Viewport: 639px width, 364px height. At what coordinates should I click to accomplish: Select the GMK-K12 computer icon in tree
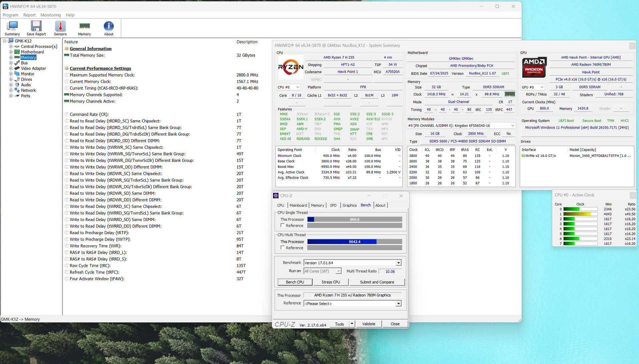pyautogui.click(x=11, y=41)
